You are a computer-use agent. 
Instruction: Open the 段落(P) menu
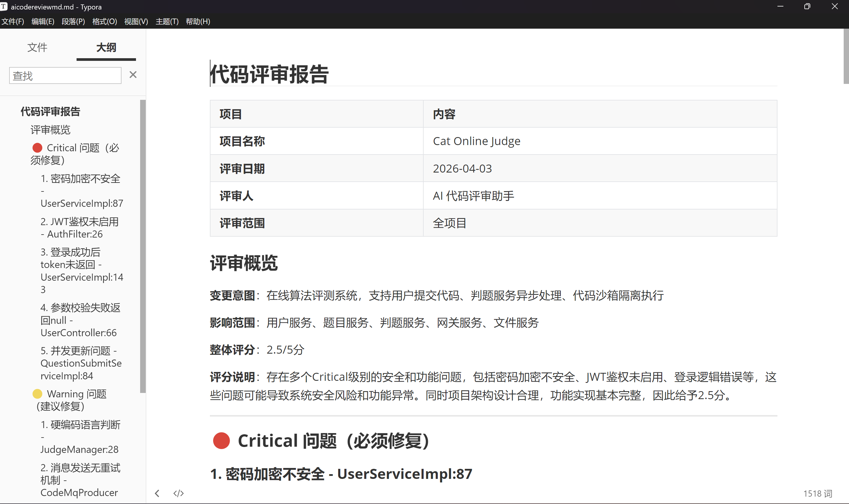(73, 21)
